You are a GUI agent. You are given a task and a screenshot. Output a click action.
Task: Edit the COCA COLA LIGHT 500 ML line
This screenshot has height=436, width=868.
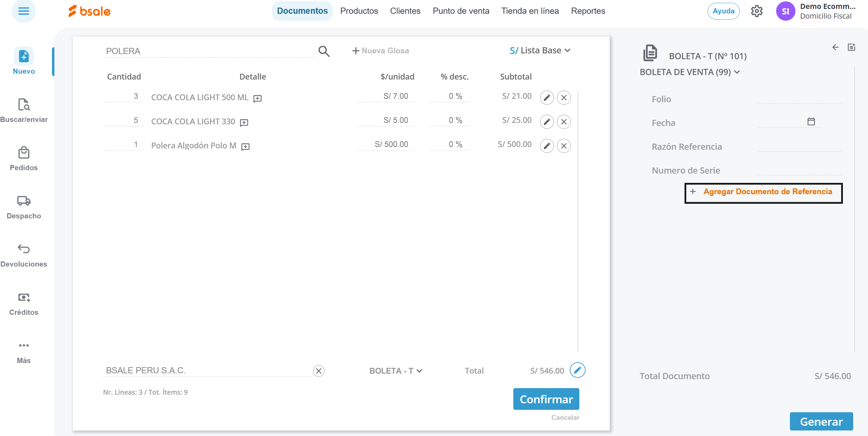(547, 97)
